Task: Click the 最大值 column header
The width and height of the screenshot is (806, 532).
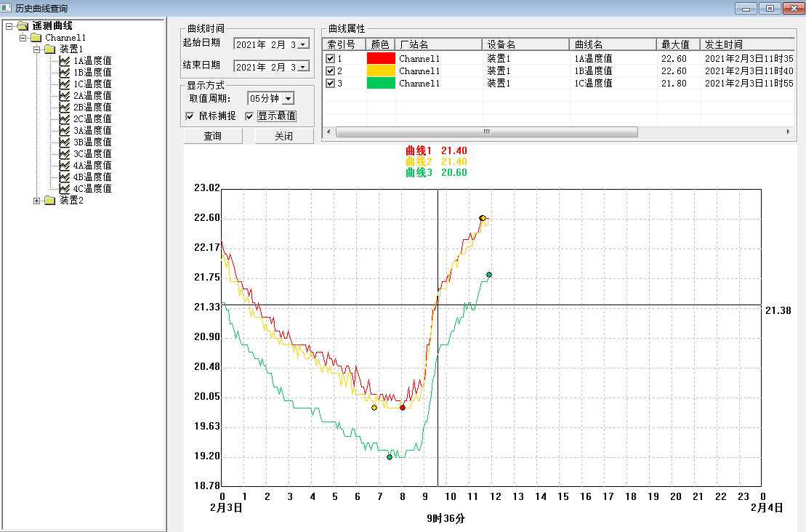Action: 678,44
